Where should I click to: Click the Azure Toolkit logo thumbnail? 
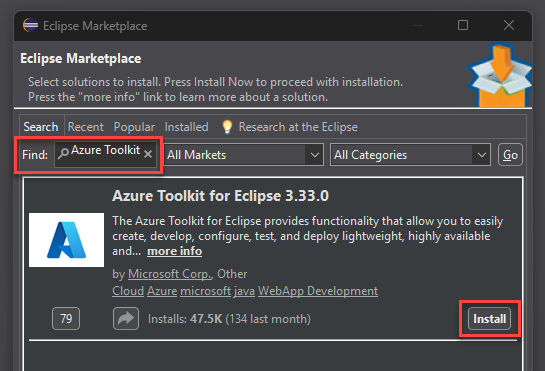[66, 240]
